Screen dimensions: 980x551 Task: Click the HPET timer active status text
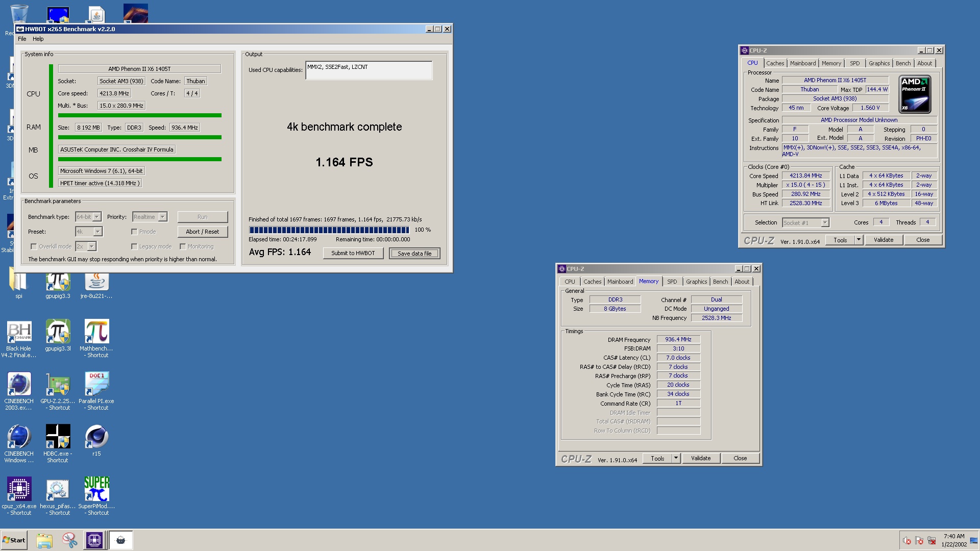pyautogui.click(x=100, y=183)
